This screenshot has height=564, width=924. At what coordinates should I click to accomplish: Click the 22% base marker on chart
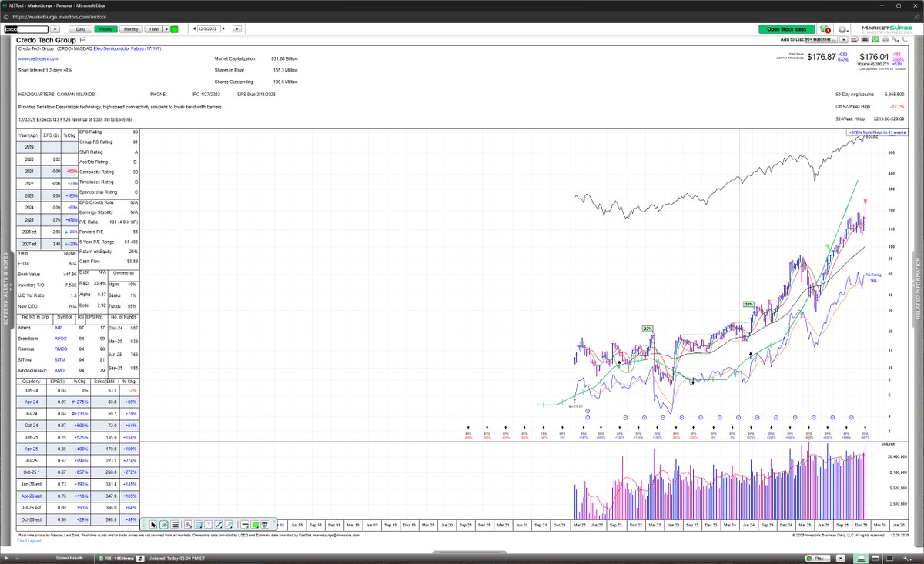coord(648,329)
